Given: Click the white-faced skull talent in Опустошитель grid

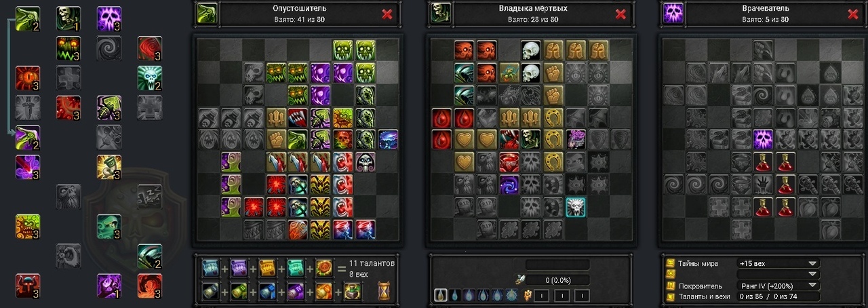Looking at the screenshot, I should 366,162.
